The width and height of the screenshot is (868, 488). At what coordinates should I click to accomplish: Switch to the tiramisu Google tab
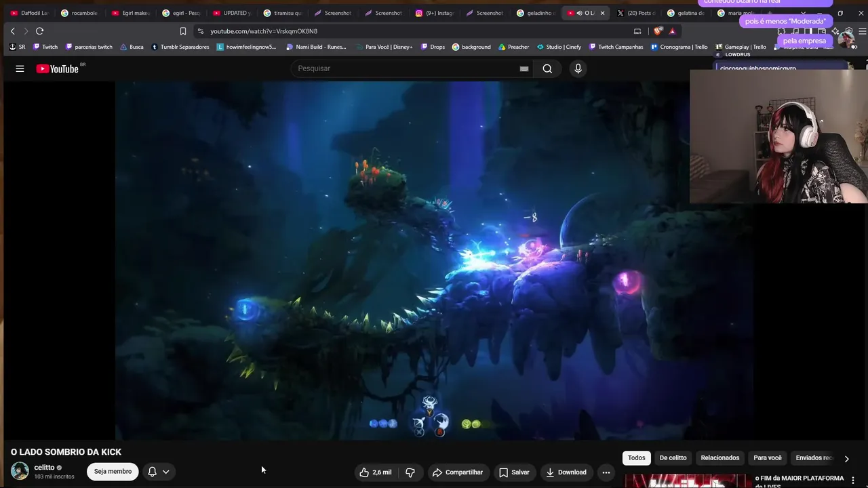coord(283,13)
